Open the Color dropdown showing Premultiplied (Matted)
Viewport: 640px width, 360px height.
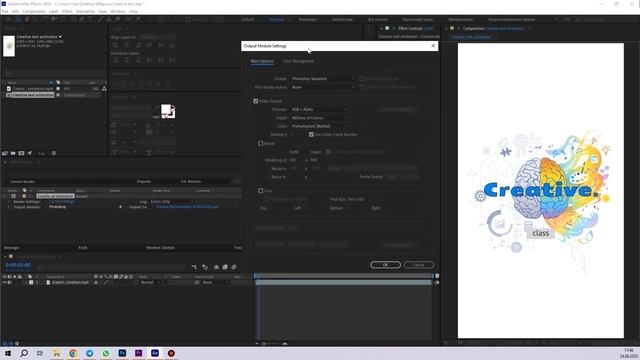(320, 126)
